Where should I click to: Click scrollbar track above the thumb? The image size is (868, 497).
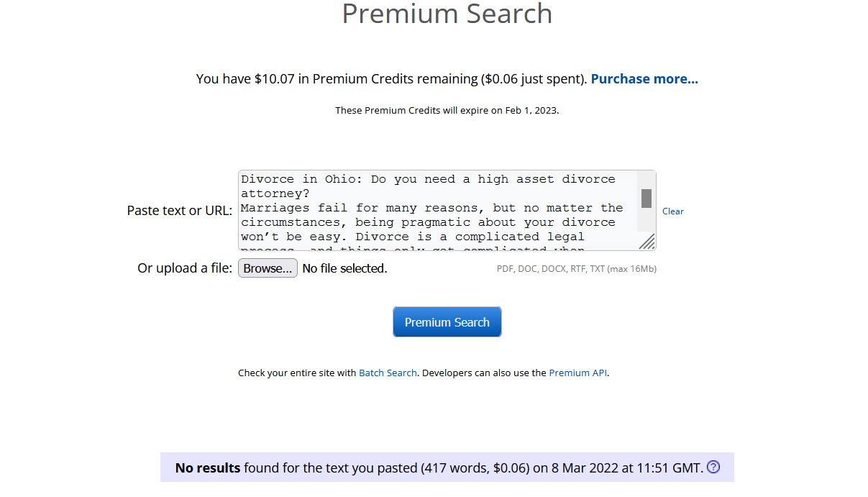(x=647, y=180)
